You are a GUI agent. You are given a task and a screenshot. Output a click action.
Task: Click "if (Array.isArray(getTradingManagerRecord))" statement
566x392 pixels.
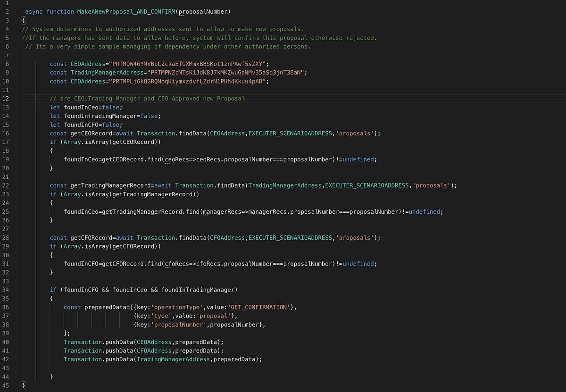coord(125,194)
